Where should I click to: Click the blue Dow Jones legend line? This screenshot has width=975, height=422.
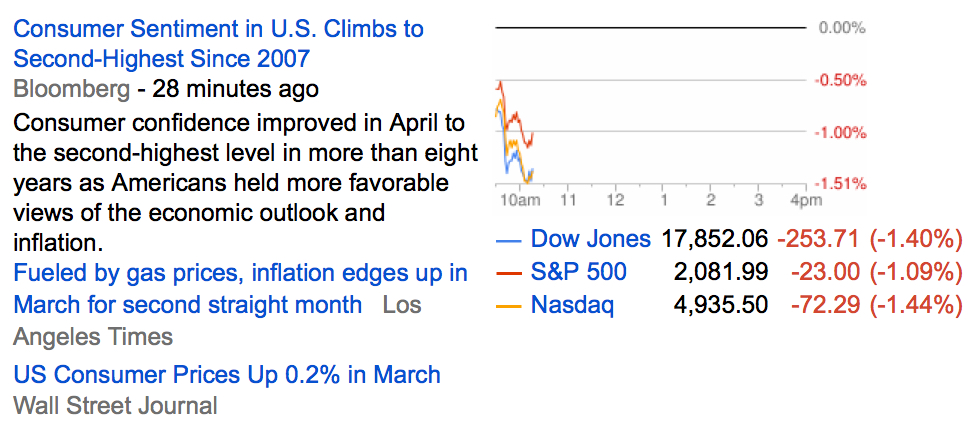(x=509, y=240)
